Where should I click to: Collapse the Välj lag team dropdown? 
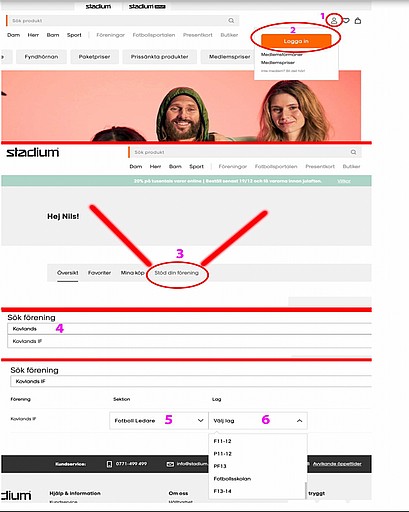(x=258, y=421)
